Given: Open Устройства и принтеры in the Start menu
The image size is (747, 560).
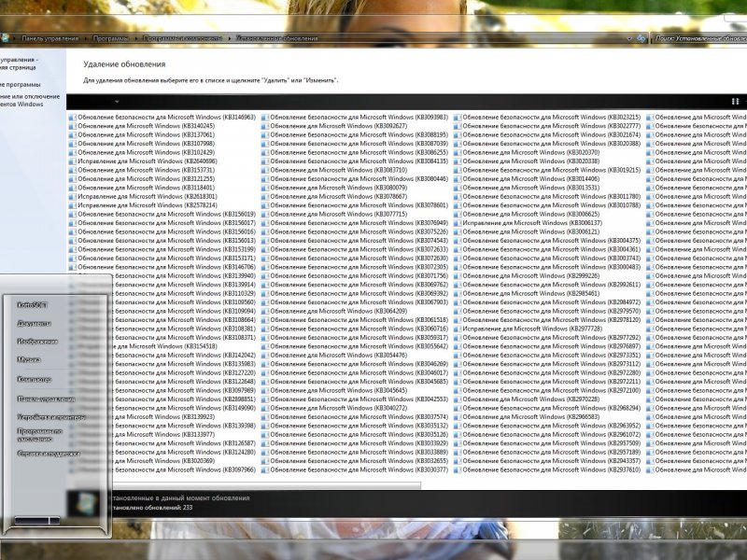Looking at the screenshot, I should coord(51,417).
